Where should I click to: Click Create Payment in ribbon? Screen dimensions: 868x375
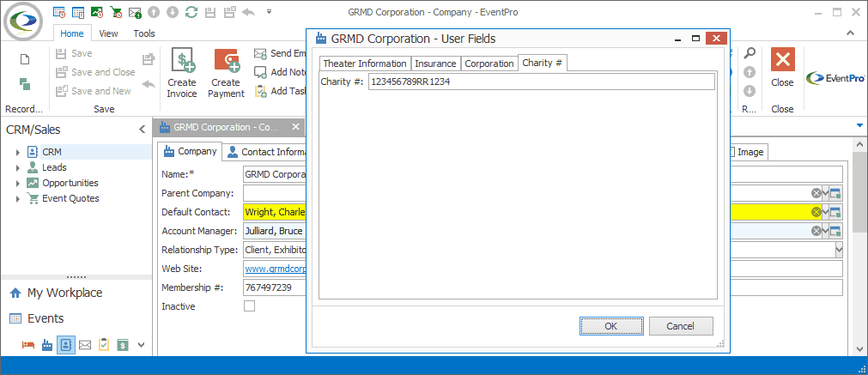[226, 73]
